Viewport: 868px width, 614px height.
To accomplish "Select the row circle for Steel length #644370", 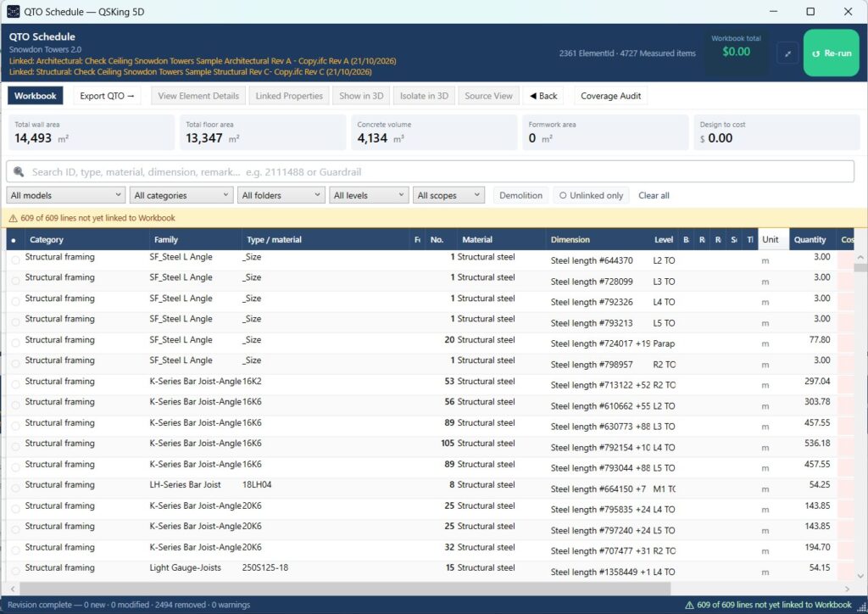I will tap(15, 260).
